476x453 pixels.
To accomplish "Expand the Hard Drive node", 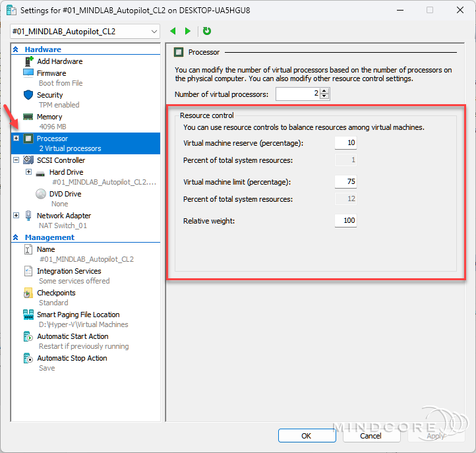I will pos(28,172).
